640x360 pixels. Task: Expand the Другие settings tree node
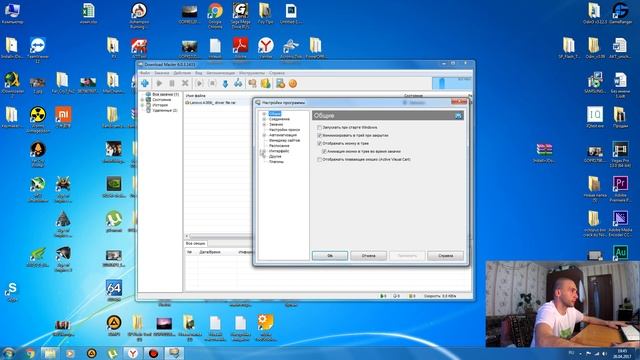coord(264,156)
